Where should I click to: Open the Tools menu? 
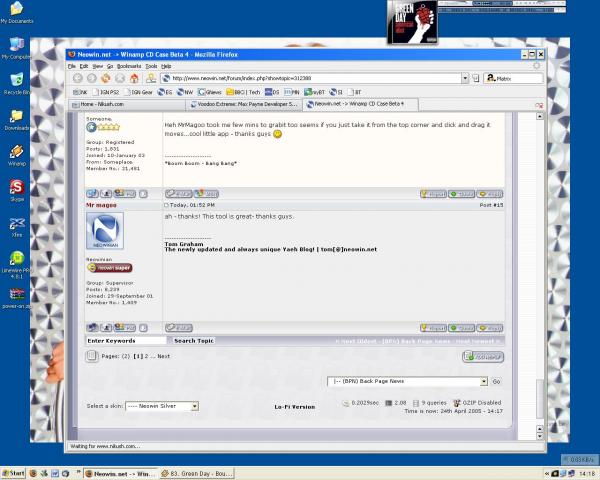coord(151,66)
